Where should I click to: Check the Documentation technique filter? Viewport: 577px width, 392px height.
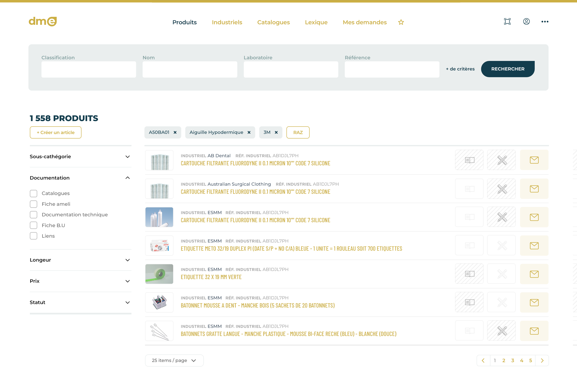pyautogui.click(x=34, y=215)
